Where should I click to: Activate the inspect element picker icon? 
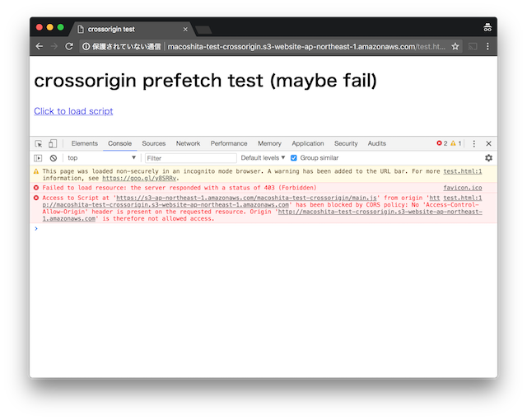[x=39, y=143]
